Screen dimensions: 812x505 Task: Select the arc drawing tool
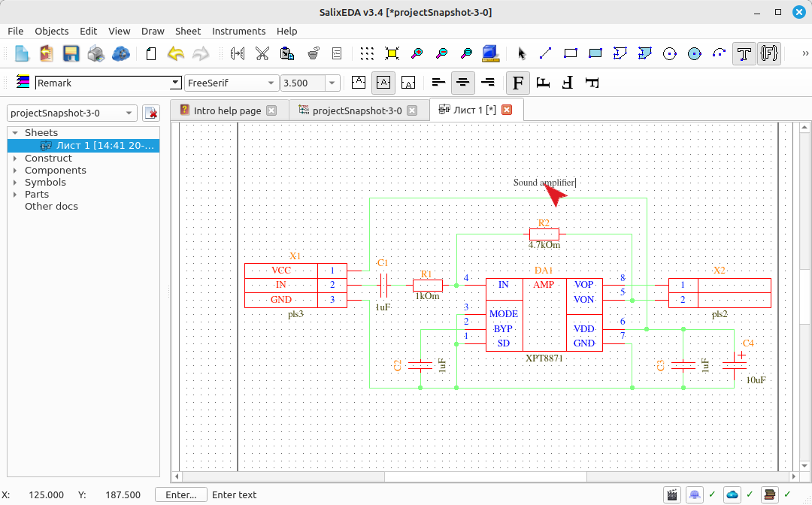pos(720,53)
